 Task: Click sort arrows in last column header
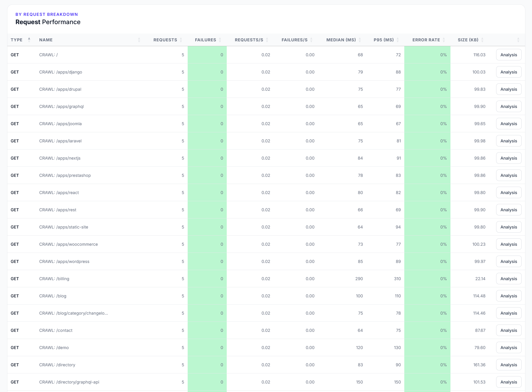click(x=518, y=40)
